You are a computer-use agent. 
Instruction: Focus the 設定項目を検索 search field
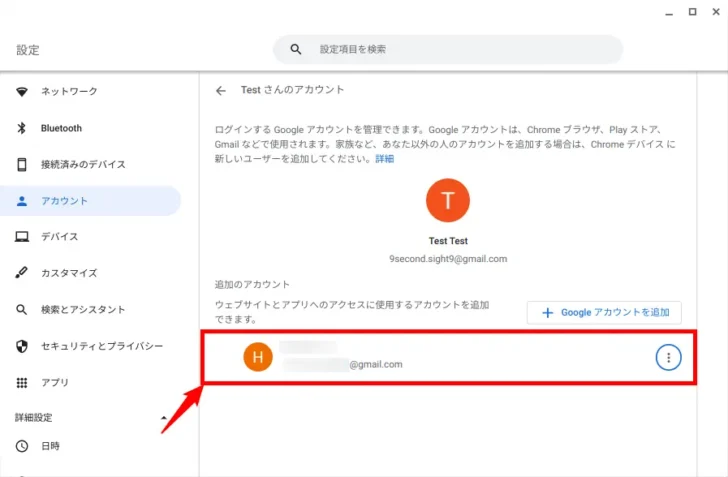[448, 49]
